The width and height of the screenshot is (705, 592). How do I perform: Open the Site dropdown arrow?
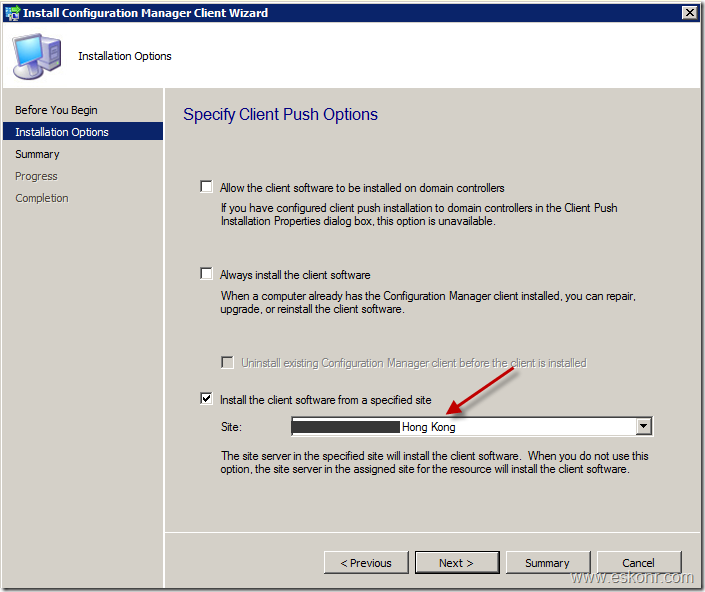643,427
